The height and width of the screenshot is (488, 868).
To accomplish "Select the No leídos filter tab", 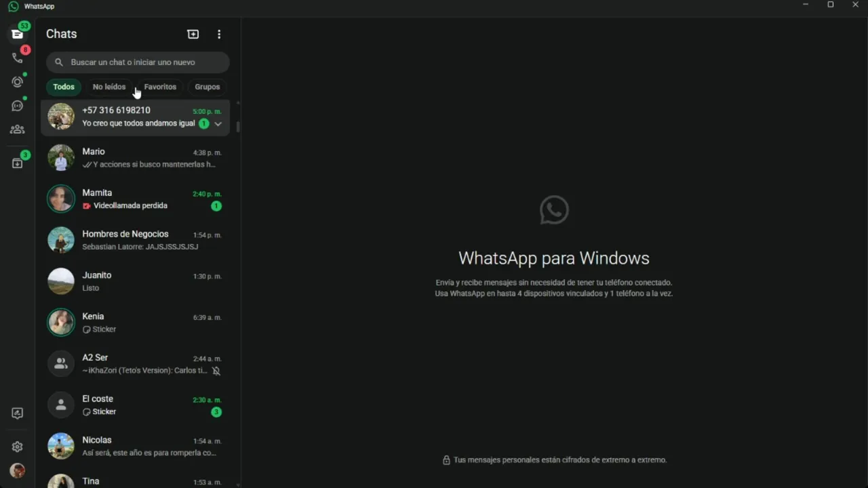I will (x=109, y=87).
